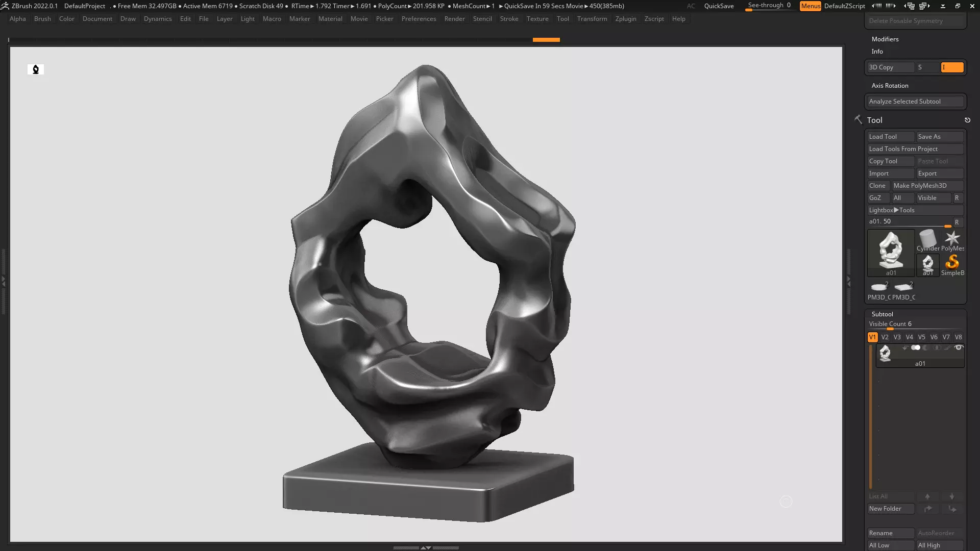Click the right tray divider arrows

[x=849, y=281]
